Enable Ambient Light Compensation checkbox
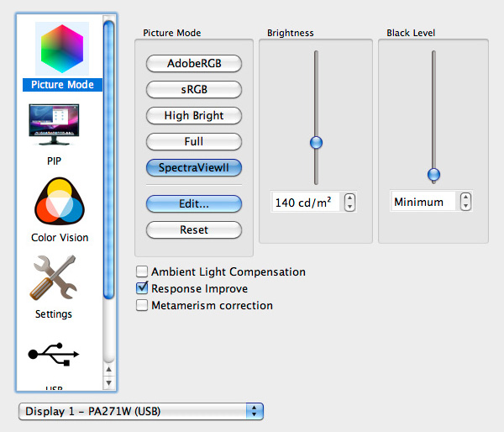The width and height of the screenshot is (504, 432). 142,271
